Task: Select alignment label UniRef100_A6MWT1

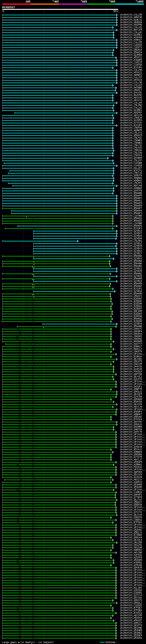Action: coord(131,75)
